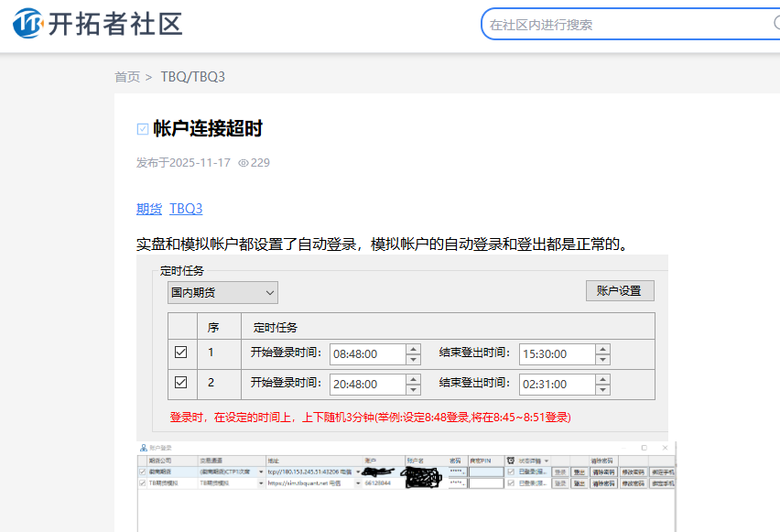Click down arrow on 02:31:00 time spinner

point(602,388)
